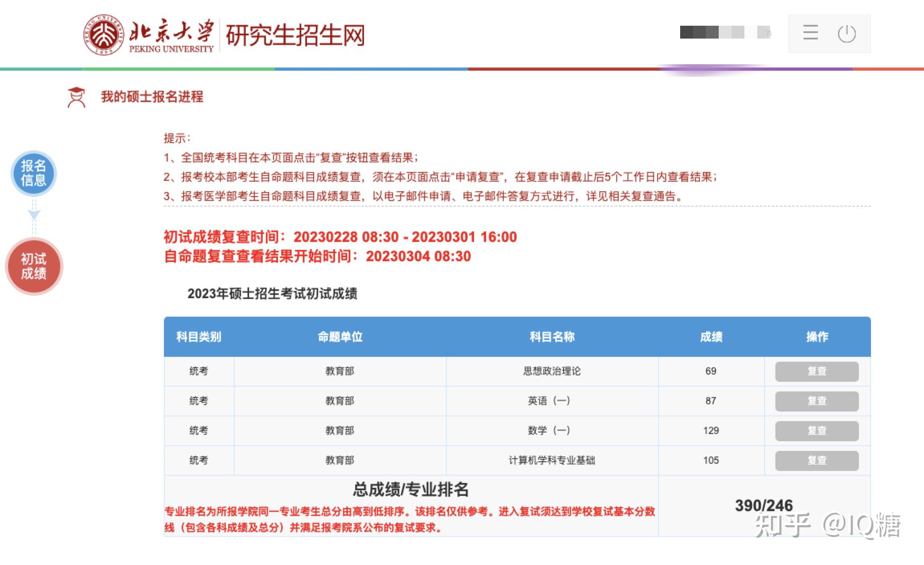This screenshot has width=924, height=565.
Task: Click the 2023年硕士招生考试初试成绩 title
Action: 272,294
